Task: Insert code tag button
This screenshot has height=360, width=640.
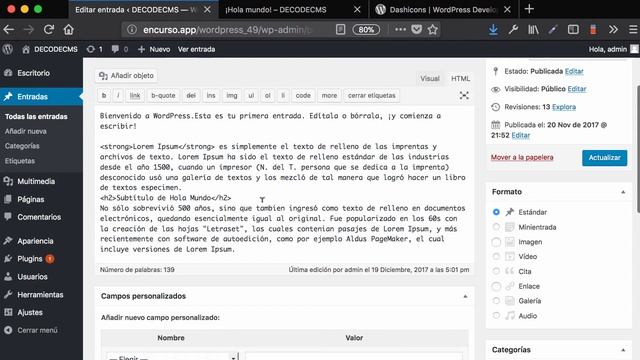Action: (303, 96)
